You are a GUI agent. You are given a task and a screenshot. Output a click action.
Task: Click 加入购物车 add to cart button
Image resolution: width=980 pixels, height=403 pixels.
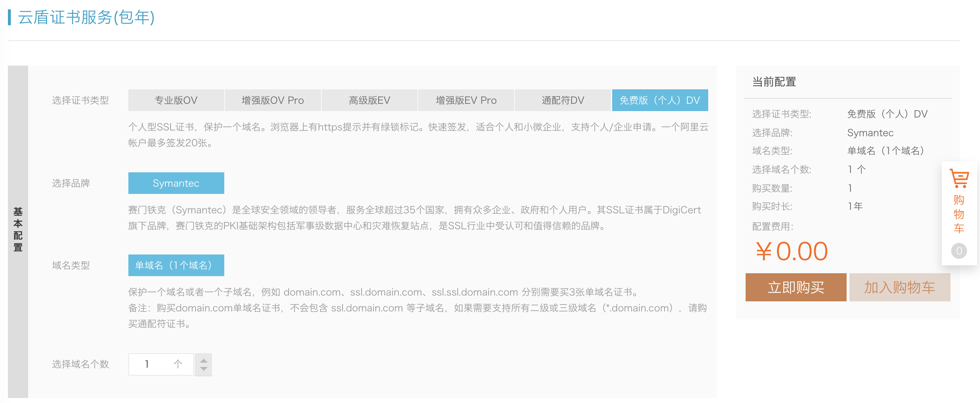(899, 287)
